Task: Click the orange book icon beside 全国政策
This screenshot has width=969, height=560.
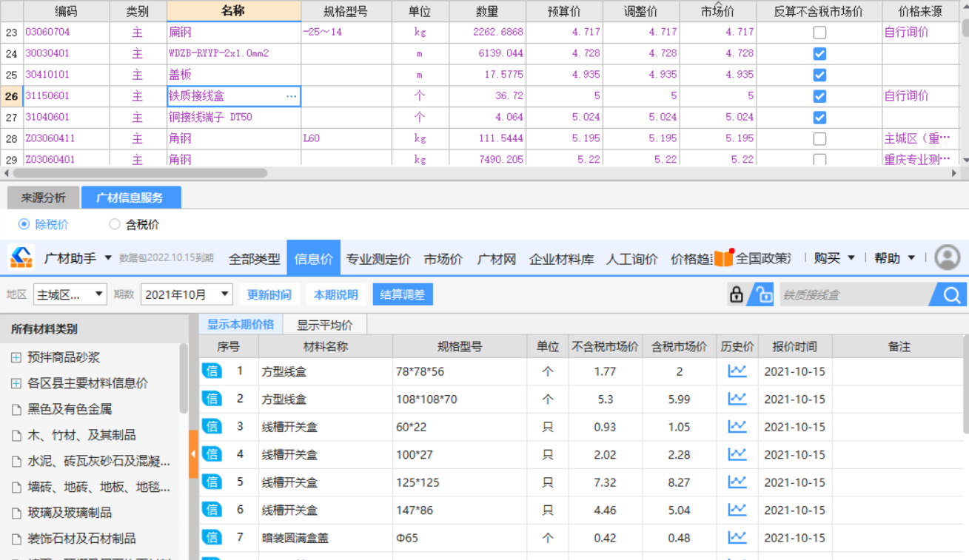Action: (x=723, y=258)
